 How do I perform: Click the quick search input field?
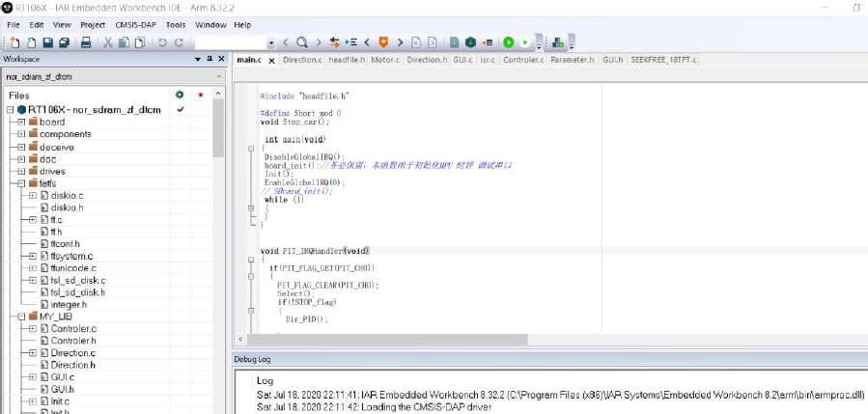[231, 42]
